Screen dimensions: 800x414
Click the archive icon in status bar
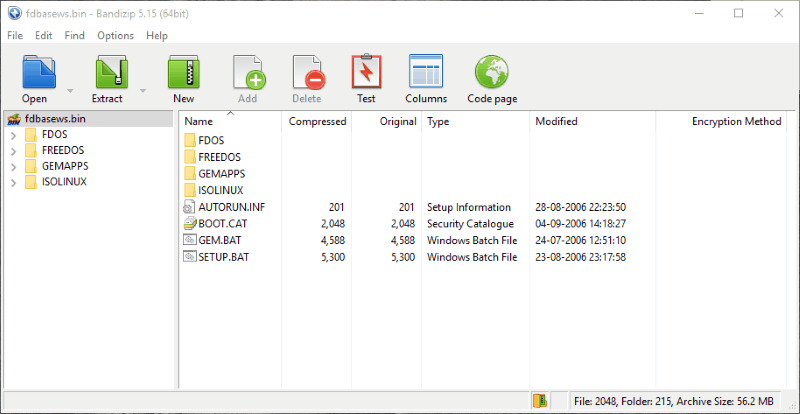(540, 401)
